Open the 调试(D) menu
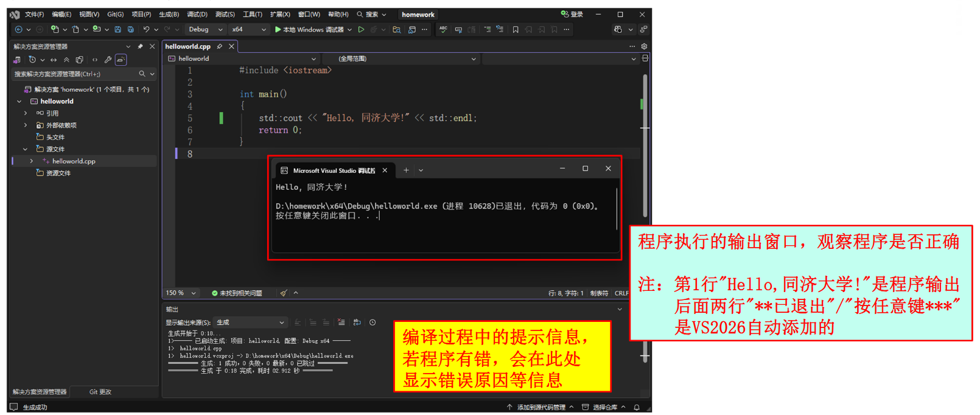Screen dimensions: 980x415 197,15
